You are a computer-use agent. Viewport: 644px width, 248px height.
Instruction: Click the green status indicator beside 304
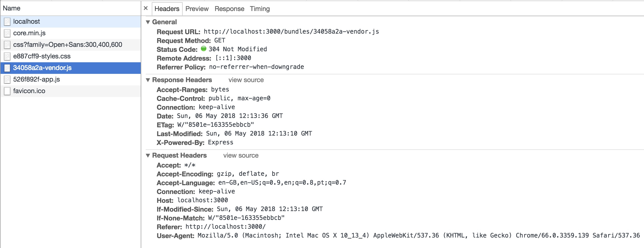pos(203,49)
